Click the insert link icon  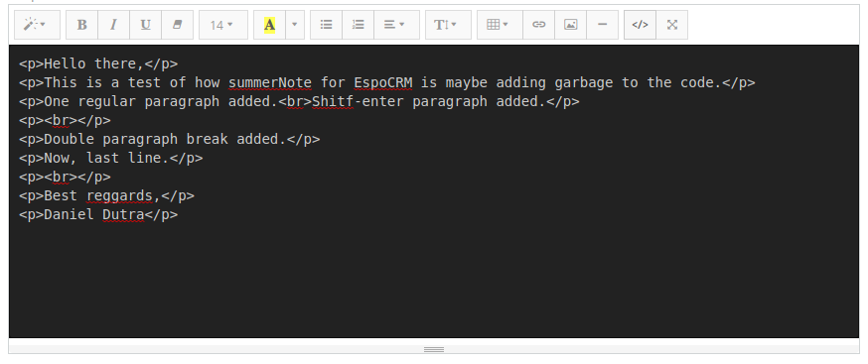point(538,25)
